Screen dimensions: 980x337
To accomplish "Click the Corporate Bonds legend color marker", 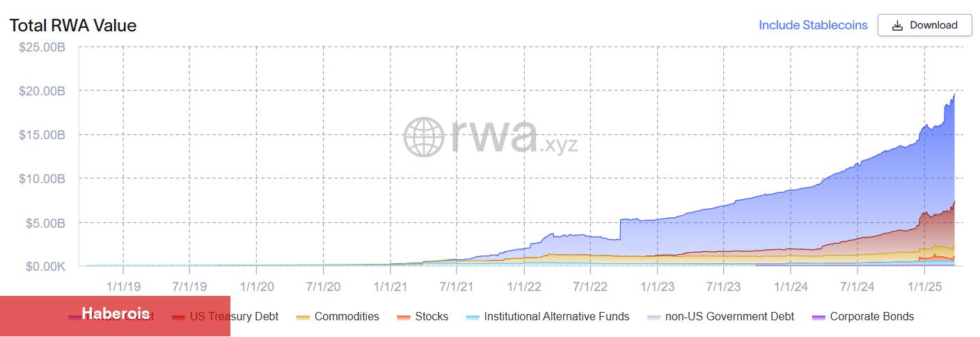I will [x=819, y=318].
